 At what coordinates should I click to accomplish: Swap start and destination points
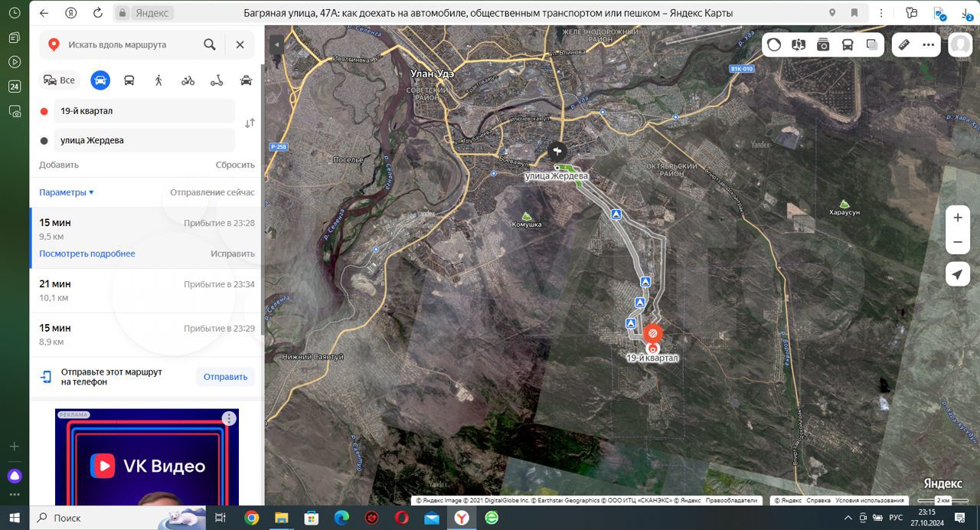pos(250,123)
